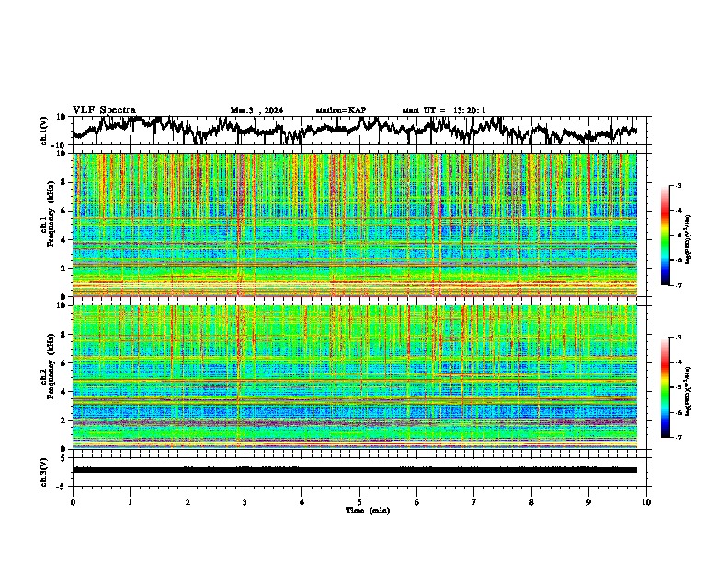This screenshot has height=563, width=728.
Task: Click the time axis tick label "4"
Action: click(302, 502)
